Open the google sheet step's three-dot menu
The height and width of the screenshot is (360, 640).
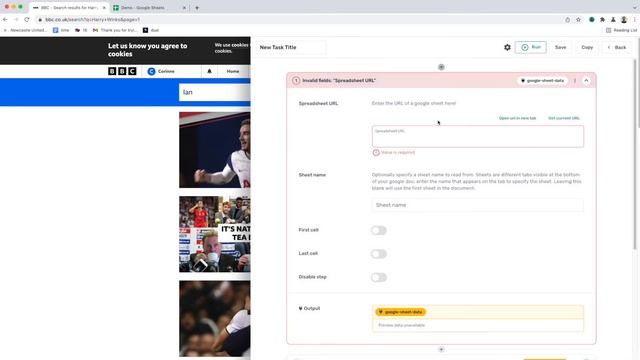[575, 80]
